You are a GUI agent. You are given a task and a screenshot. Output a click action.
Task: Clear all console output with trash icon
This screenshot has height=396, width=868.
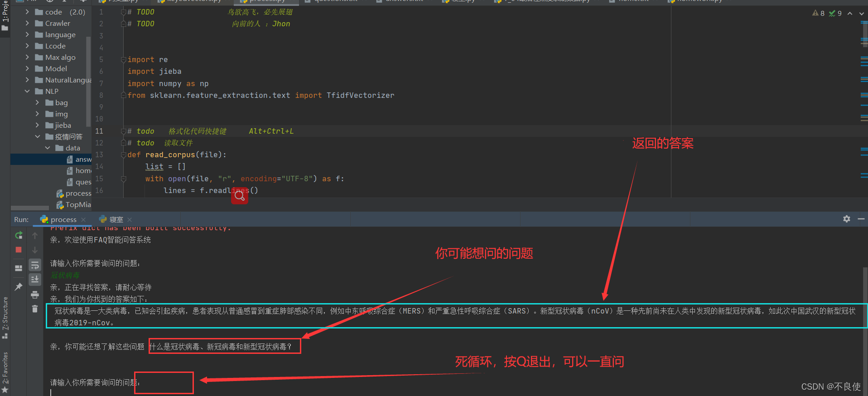click(35, 309)
